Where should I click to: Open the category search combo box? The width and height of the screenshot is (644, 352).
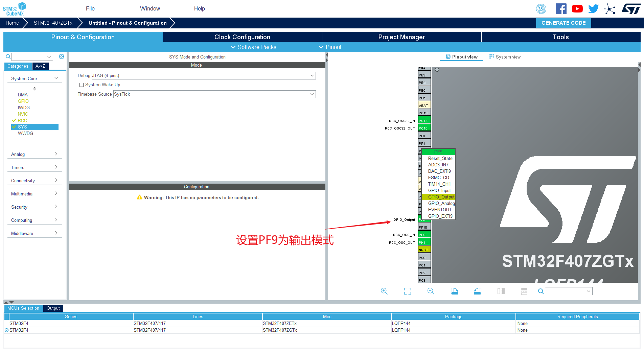click(x=32, y=56)
